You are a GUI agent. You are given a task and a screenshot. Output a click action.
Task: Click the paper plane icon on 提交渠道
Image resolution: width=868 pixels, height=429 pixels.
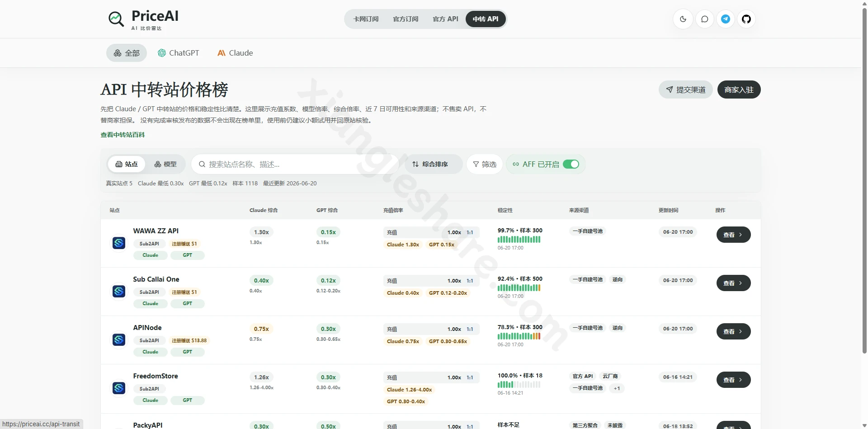pyautogui.click(x=670, y=90)
